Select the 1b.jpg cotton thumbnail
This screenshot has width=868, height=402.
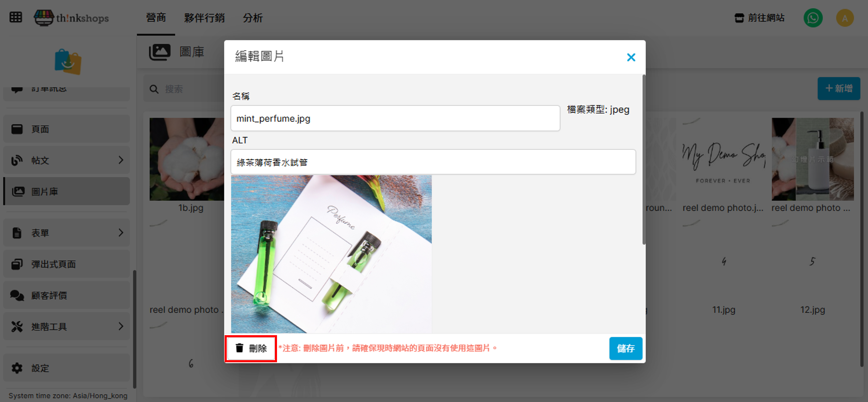click(x=187, y=159)
